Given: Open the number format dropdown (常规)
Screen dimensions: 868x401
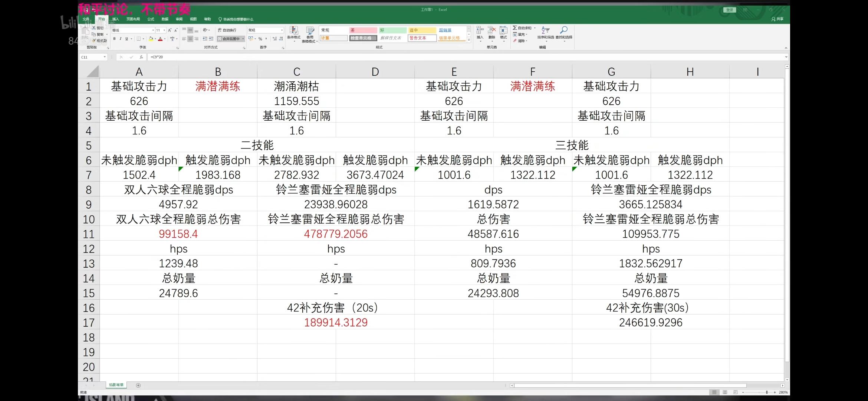Looking at the screenshot, I should tap(282, 30).
